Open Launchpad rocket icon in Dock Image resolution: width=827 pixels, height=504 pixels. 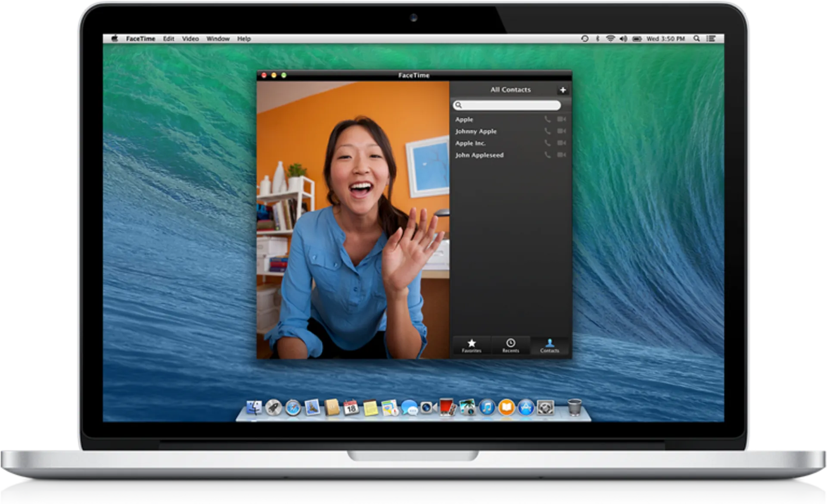(273, 408)
